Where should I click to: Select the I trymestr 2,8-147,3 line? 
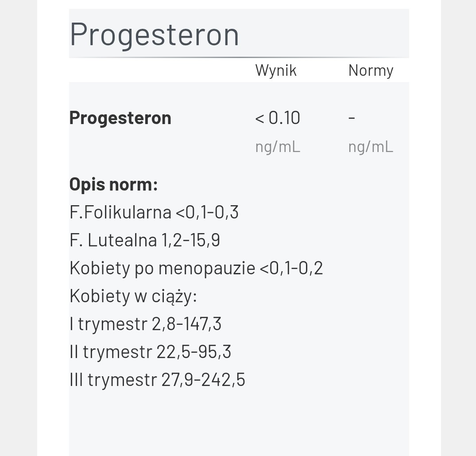[145, 324]
